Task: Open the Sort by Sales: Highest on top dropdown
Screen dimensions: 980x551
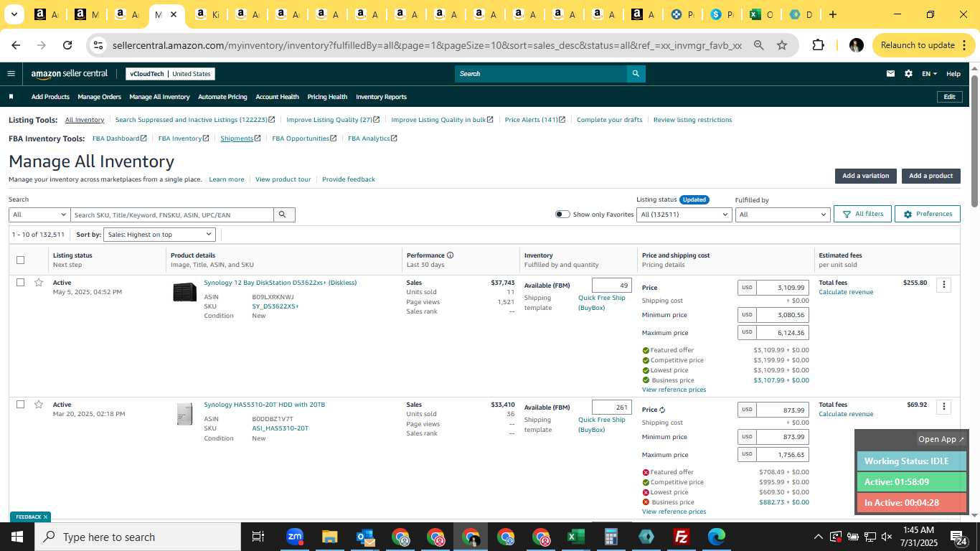Action: [160, 235]
